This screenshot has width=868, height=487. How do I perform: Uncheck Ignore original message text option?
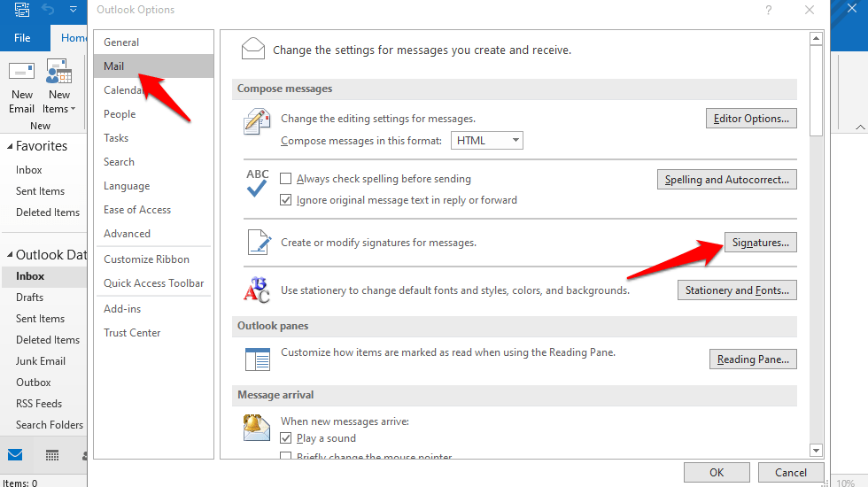click(286, 200)
